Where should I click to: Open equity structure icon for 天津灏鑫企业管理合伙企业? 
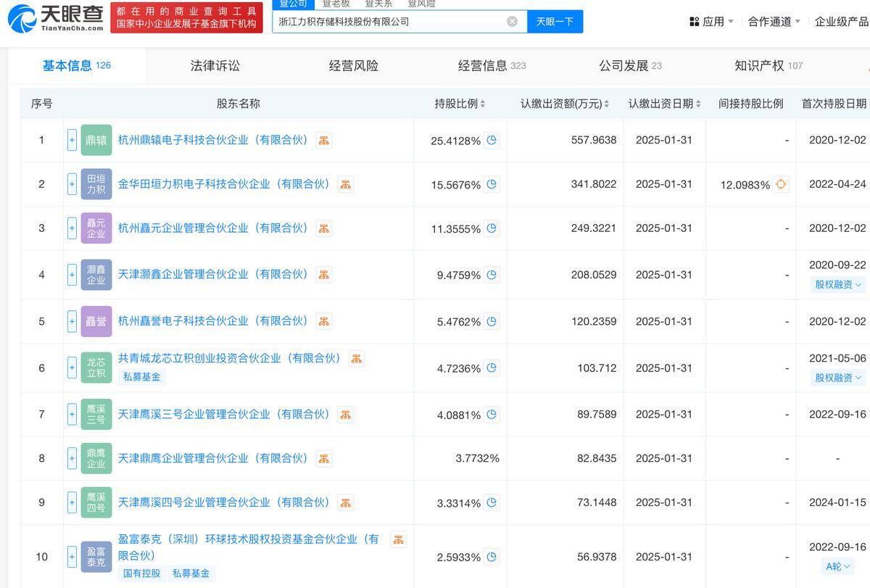coord(324,275)
